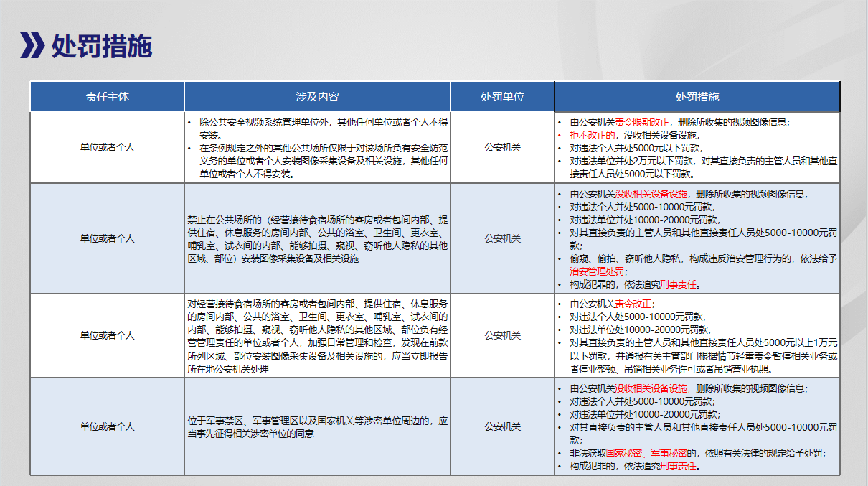The image size is (868, 486).
Task: Click the red 国家秘密 text
Action: pos(623,454)
